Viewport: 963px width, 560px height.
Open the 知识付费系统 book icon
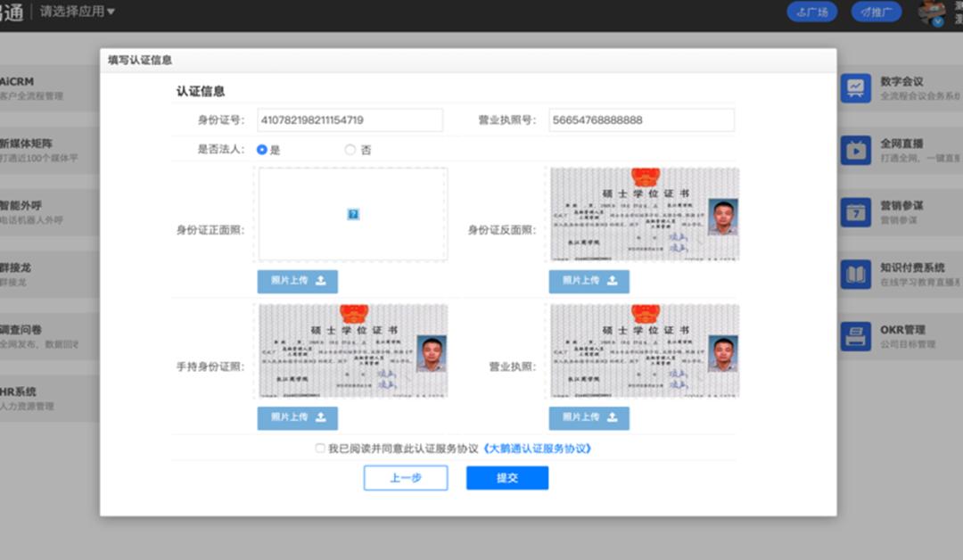point(856,275)
